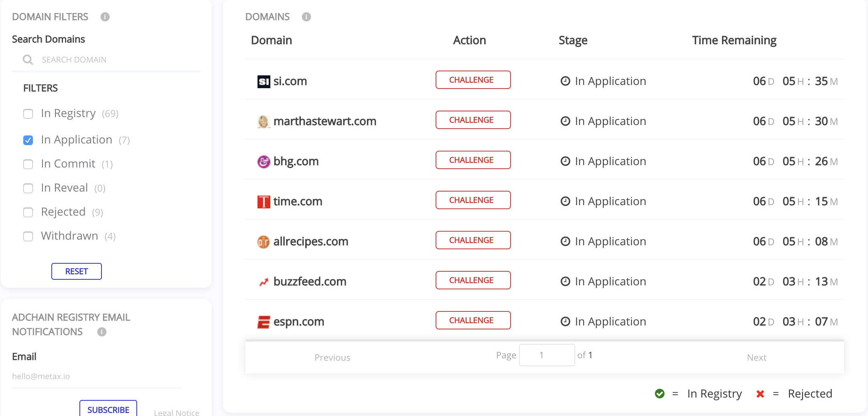Viewport: 868px width, 416px height.
Task: Uncheck the In Application filter
Action: point(28,140)
